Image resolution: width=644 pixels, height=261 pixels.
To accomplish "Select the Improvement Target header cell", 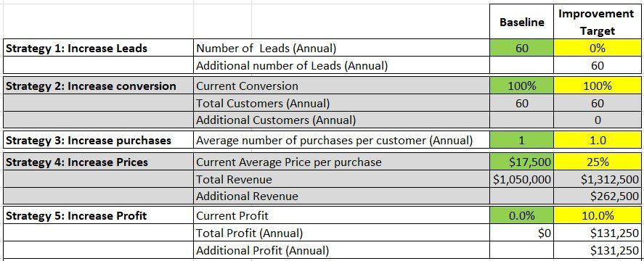I will (x=598, y=22).
